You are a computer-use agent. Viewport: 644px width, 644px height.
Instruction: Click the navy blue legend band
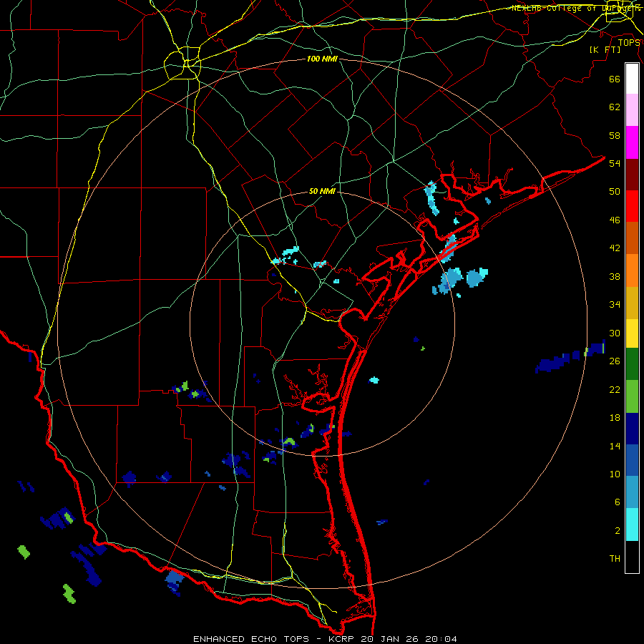click(x=632, y=429)
